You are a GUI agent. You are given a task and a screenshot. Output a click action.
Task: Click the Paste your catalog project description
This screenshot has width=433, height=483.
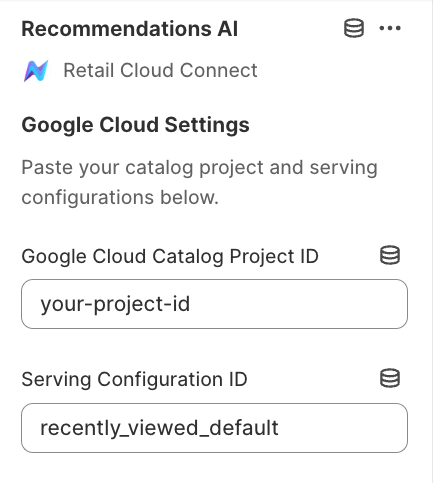pos(199,182)
